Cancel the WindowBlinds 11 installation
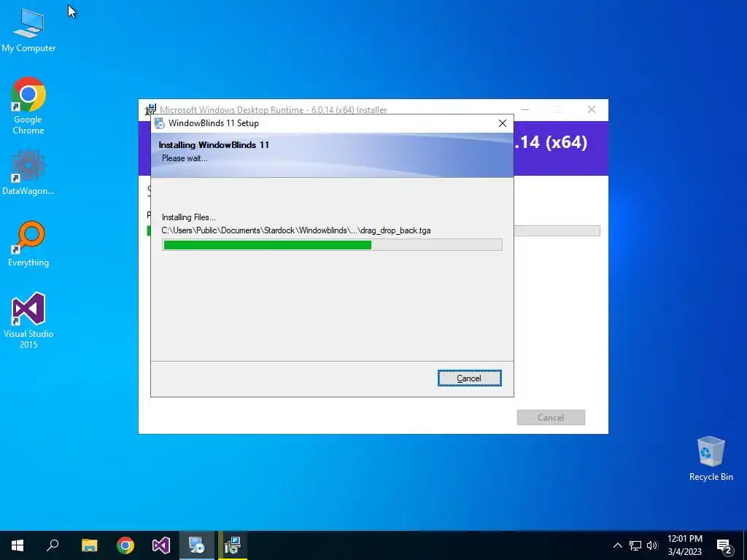 (469, 378)
